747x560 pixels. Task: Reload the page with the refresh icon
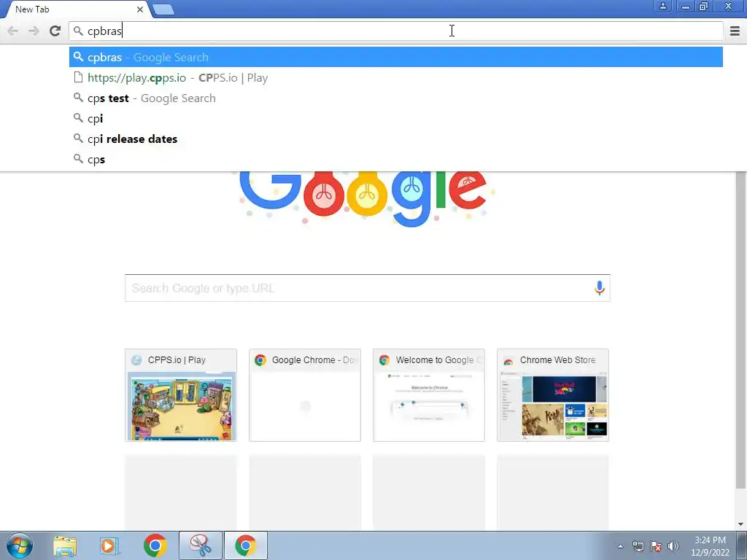point(55,31)
